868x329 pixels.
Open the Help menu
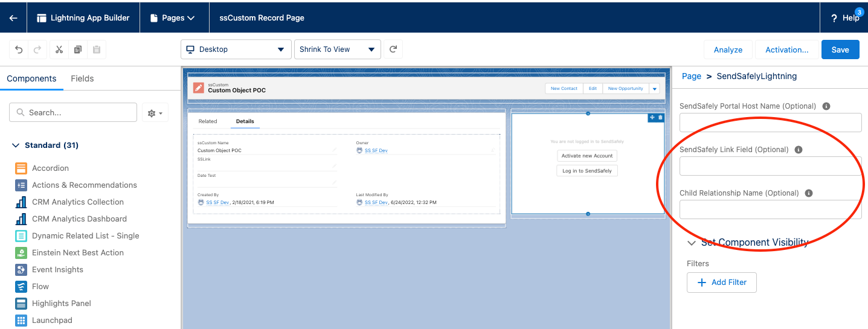845,18
